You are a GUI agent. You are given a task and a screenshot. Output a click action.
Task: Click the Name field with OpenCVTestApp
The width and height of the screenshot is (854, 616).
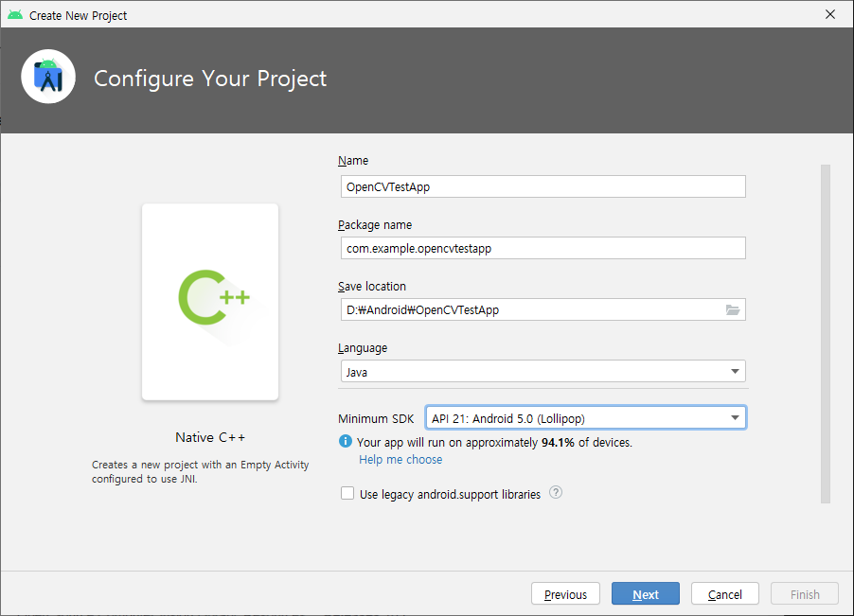point(543,186)
